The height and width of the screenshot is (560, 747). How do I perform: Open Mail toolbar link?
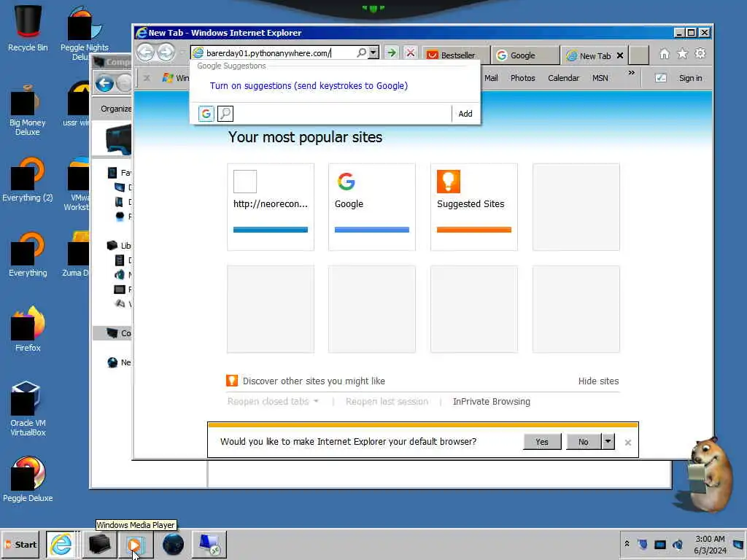coord(491,78)
